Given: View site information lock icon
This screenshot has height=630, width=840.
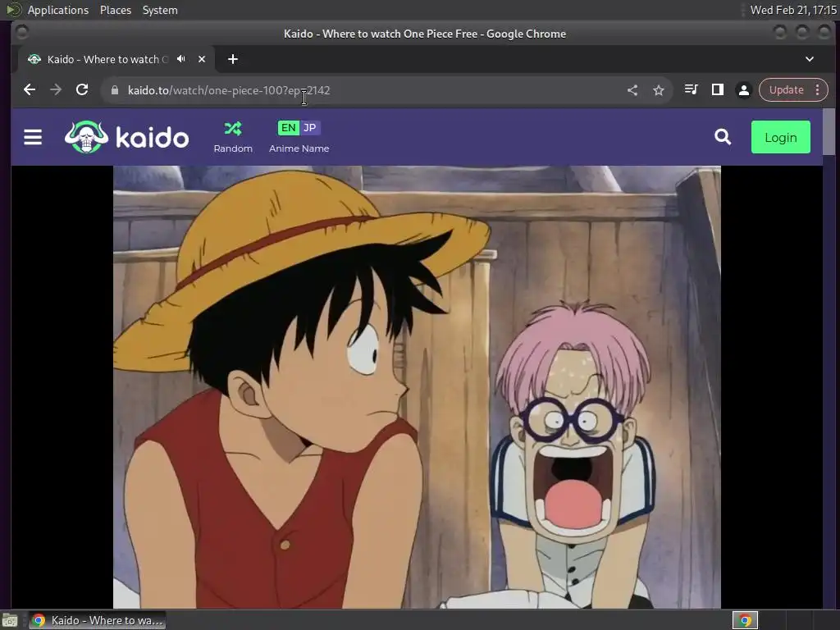Looking at the screenshot, I should point(115,90).
